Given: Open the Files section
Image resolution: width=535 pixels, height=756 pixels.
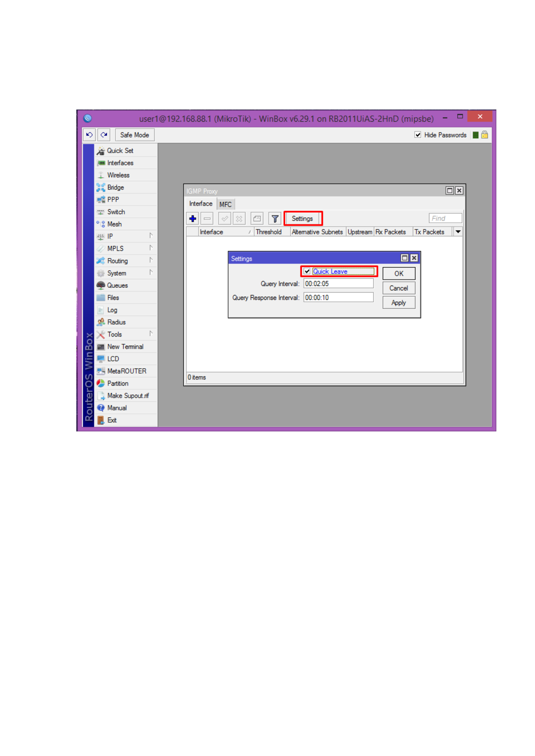Looking at the screenshot, I should point(126,298).
